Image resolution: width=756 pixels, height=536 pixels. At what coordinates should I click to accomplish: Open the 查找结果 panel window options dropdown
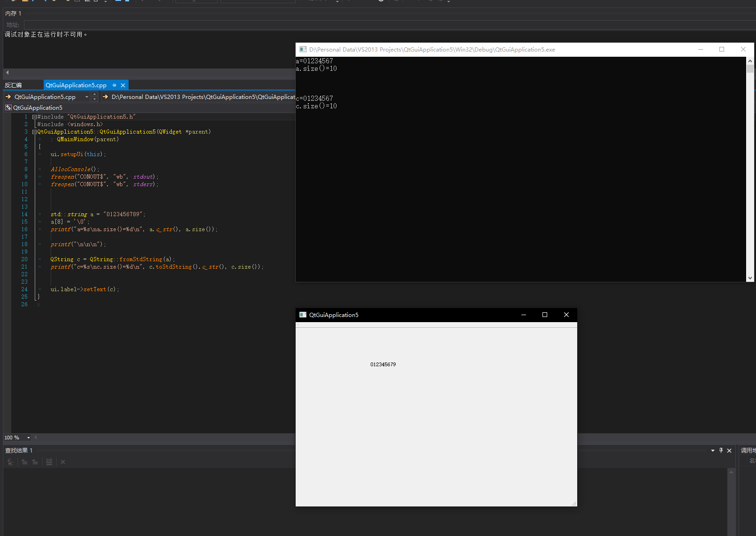point(713,451)
